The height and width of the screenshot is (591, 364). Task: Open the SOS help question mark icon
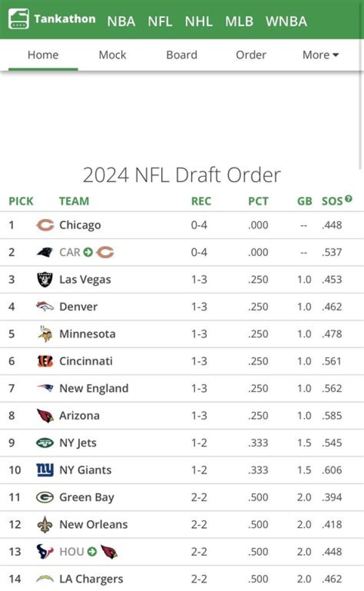click(x=348, y=198)
